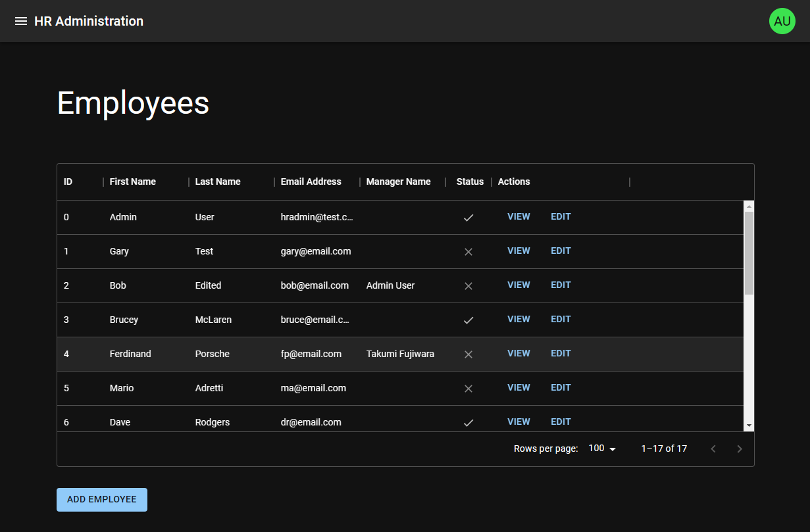View details for Gary Test
The height and width of the screenshot is (532, 810).
[x=519, y=251]
